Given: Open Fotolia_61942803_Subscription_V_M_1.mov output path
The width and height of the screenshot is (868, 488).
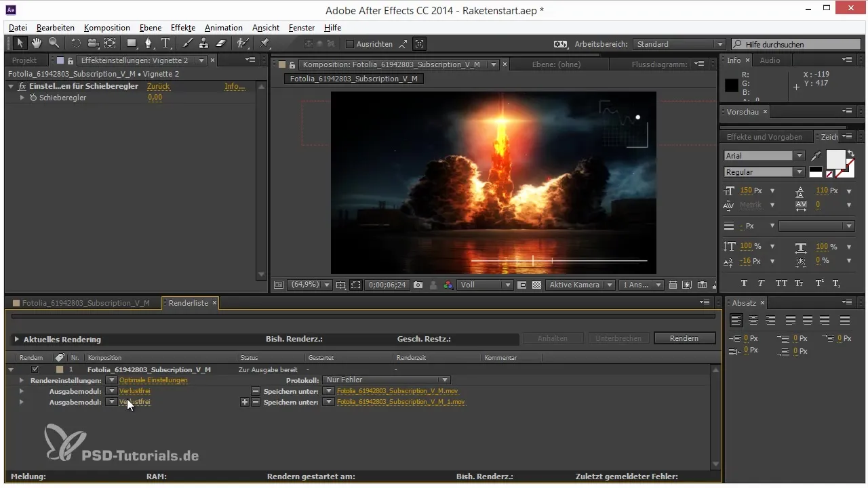Looking at the screenshot, I should (401, 402).
